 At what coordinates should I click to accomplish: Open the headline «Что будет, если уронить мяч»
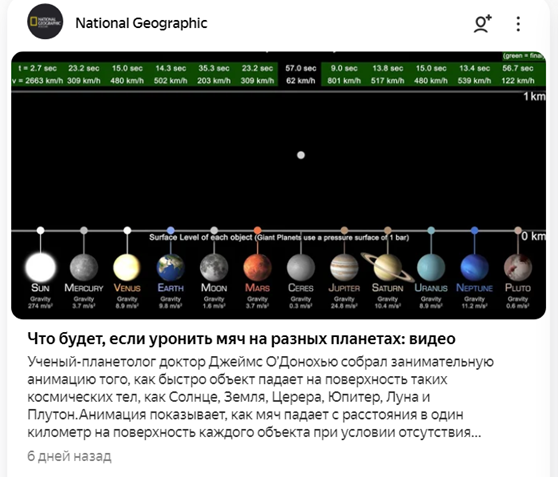[x=241, y=339]
